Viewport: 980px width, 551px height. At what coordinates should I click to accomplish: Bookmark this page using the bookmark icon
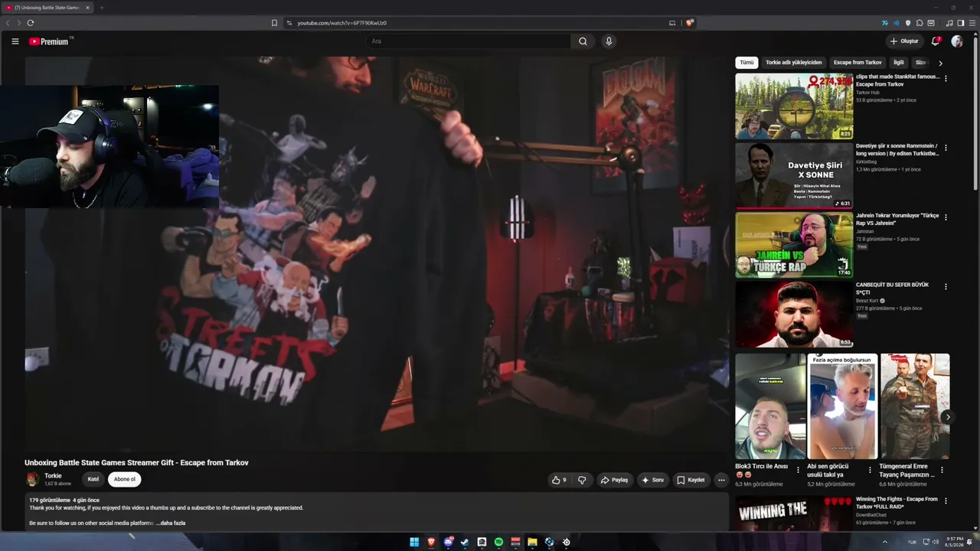[x=274, y=23]
